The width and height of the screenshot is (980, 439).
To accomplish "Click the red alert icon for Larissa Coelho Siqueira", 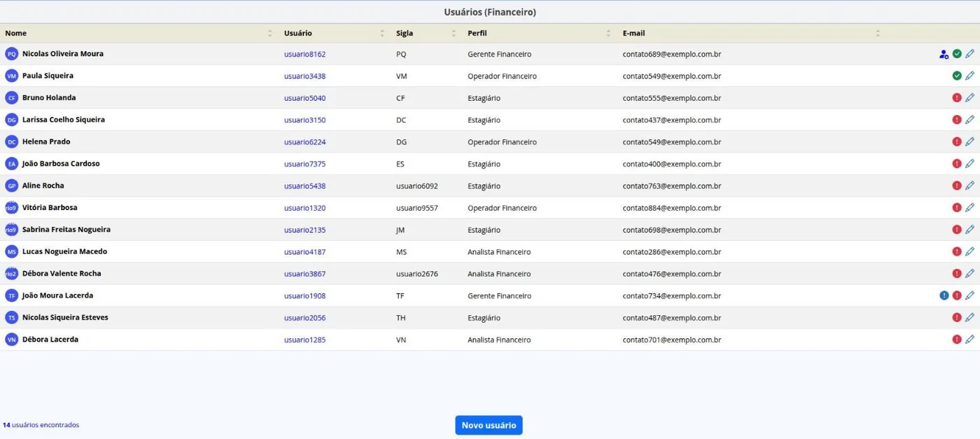I will point(957,120).
